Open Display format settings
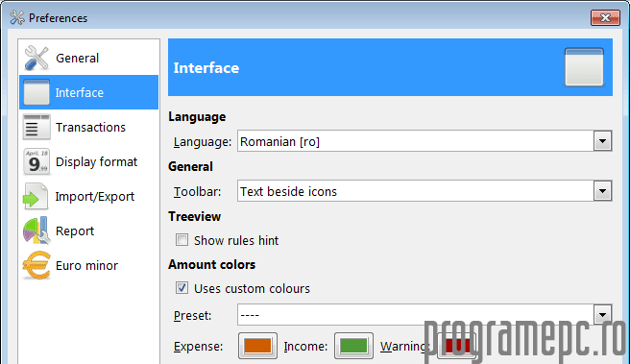 coord(88,161)
